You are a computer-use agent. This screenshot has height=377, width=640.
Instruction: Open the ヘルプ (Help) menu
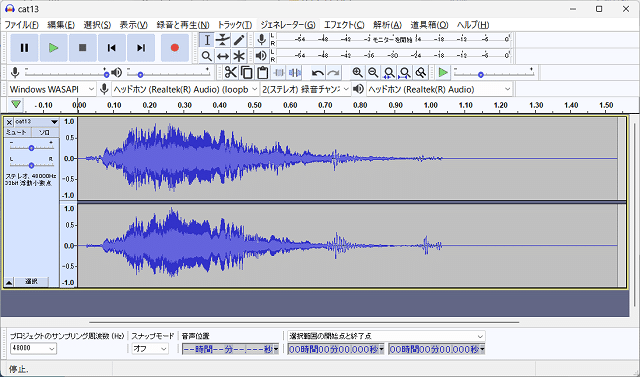[473, 24]
